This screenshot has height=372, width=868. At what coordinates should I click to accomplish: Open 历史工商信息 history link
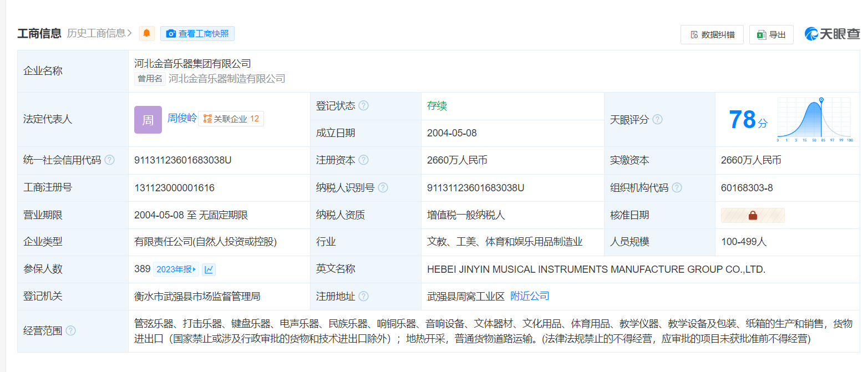(100, 33)
